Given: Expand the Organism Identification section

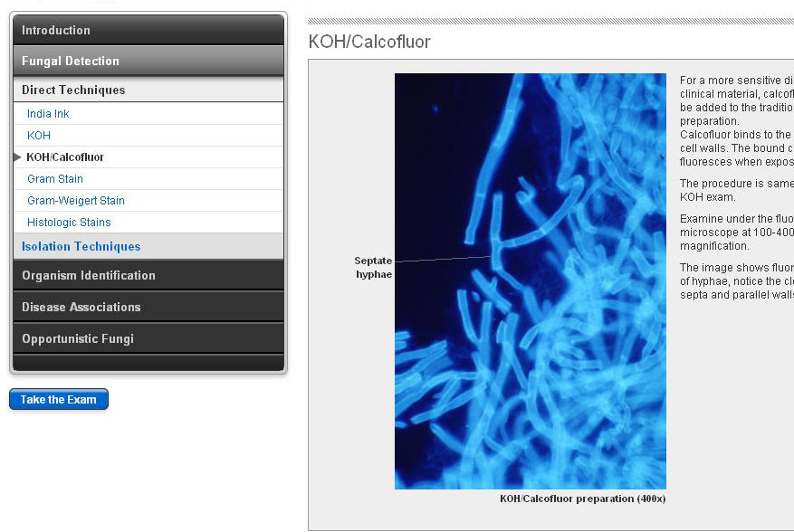Looking at the screenshot, I should point(89,275).
